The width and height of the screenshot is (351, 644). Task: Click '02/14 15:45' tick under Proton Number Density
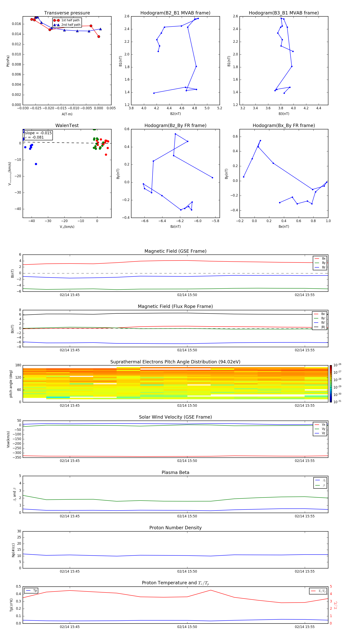pyautogui.click(x=70, y=571)
